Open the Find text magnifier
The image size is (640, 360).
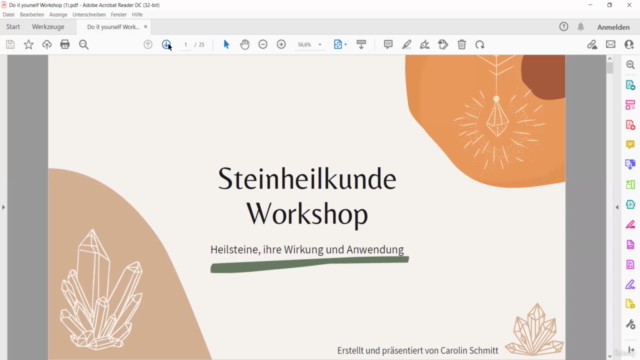coord(84,44)
